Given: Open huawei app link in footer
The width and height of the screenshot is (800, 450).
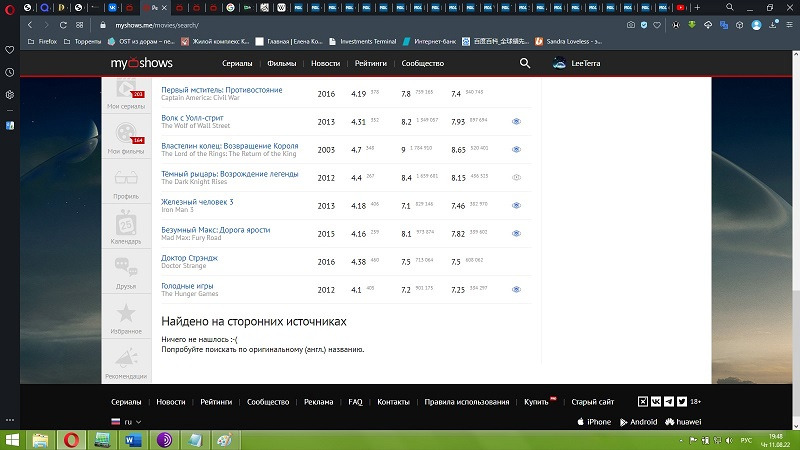Looking at the screenshot, I should pos(683,422).
